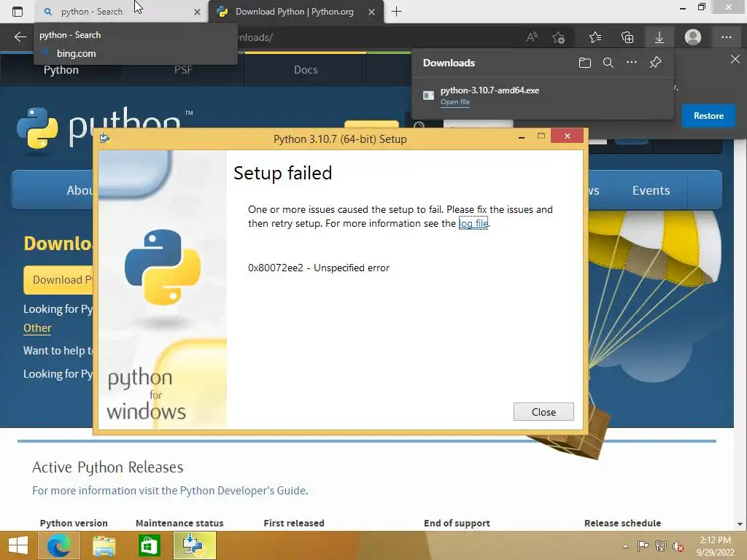Open the Events navigation item
The width and height of the screenshot is (747, 560).
(x=651, y=190)
